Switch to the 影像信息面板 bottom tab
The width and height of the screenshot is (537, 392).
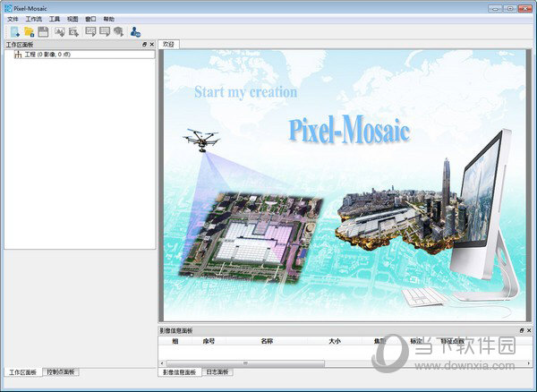coord(180,372)
